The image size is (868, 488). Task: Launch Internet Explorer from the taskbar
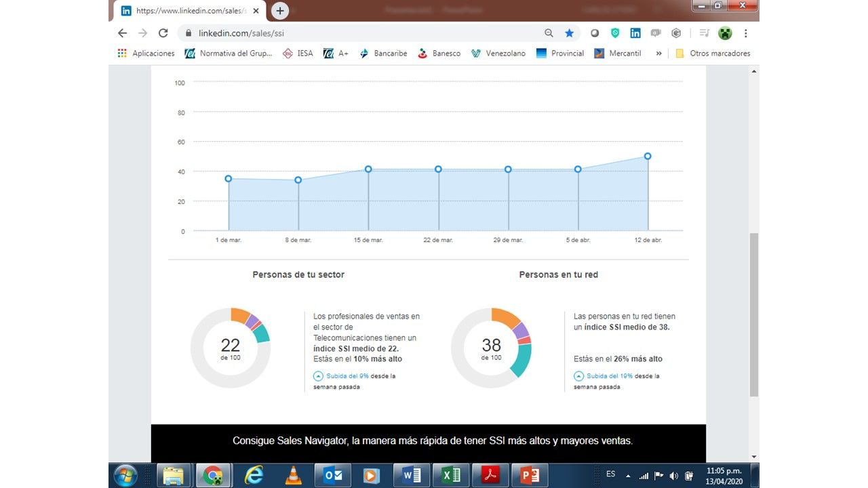pyautogui.click(x=254, y=476)
